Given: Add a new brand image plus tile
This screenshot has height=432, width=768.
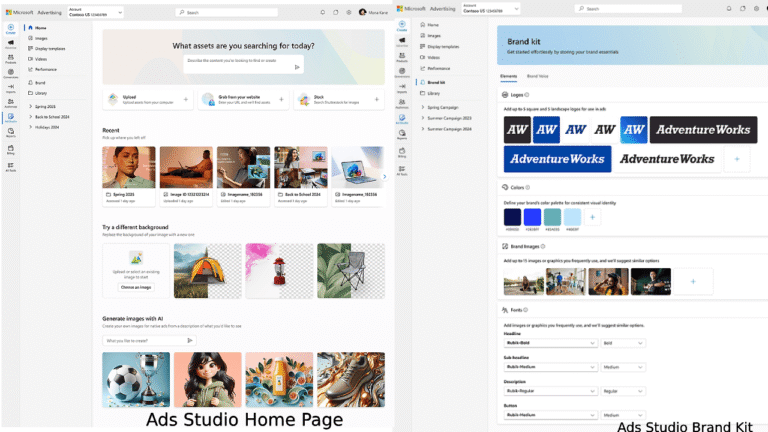Looking at the screenshot, I should [x=693, y=281].
